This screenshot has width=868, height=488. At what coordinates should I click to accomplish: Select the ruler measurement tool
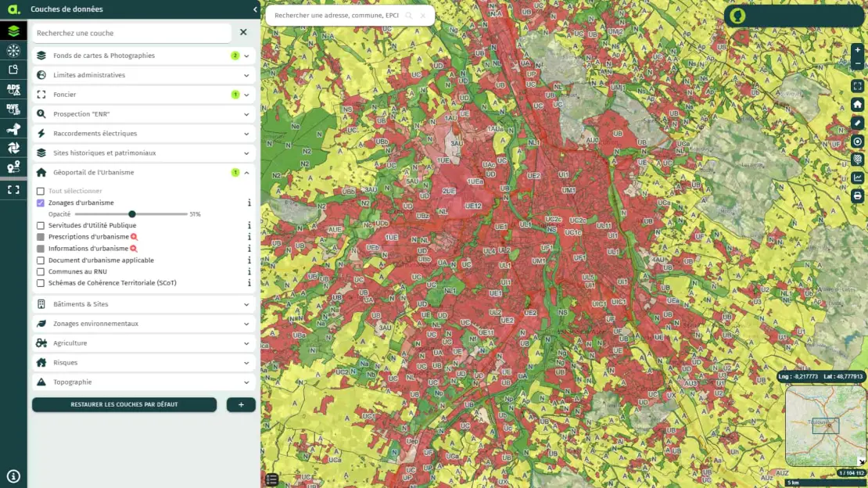tap(858, 123)
